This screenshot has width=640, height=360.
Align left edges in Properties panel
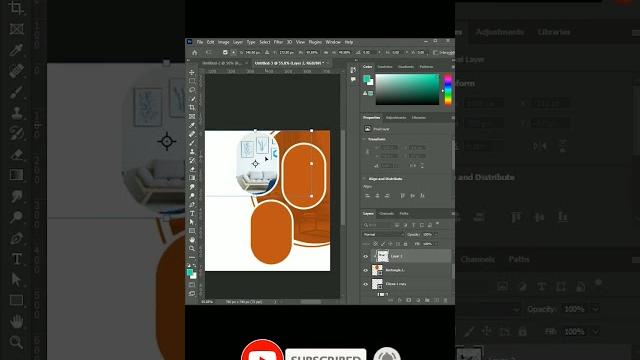coord(367,196)
